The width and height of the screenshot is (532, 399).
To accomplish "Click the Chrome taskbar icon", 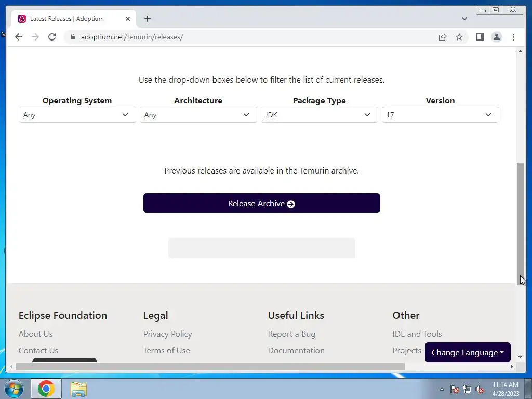I will pyautogui.click(x=46, y=389).
